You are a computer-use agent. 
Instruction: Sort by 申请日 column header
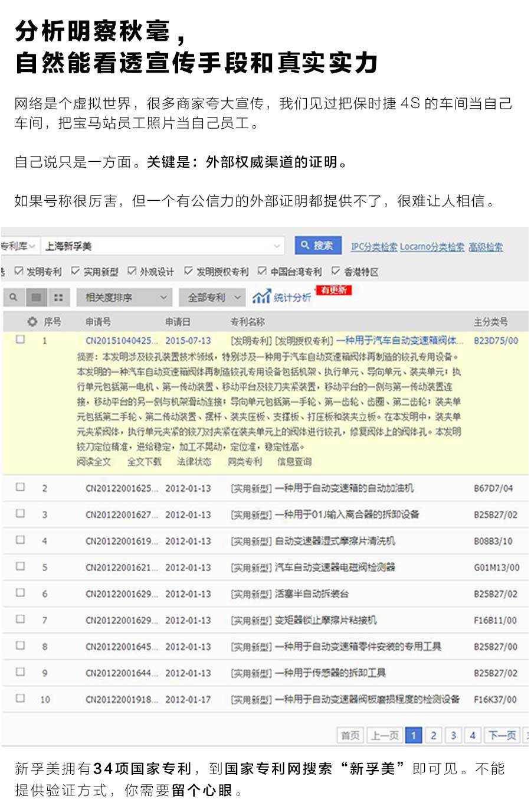click(178, 322)
